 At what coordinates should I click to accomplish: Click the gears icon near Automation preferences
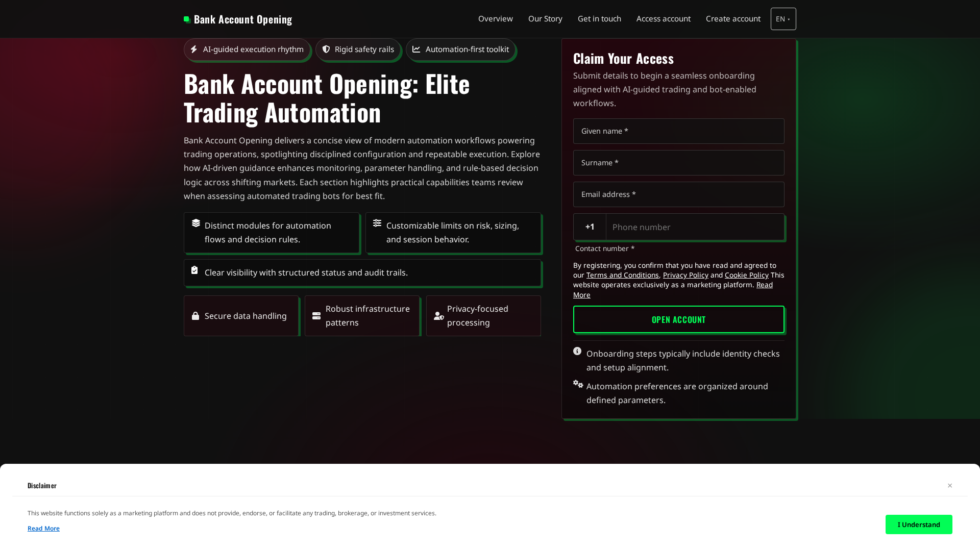pos(578,384)
